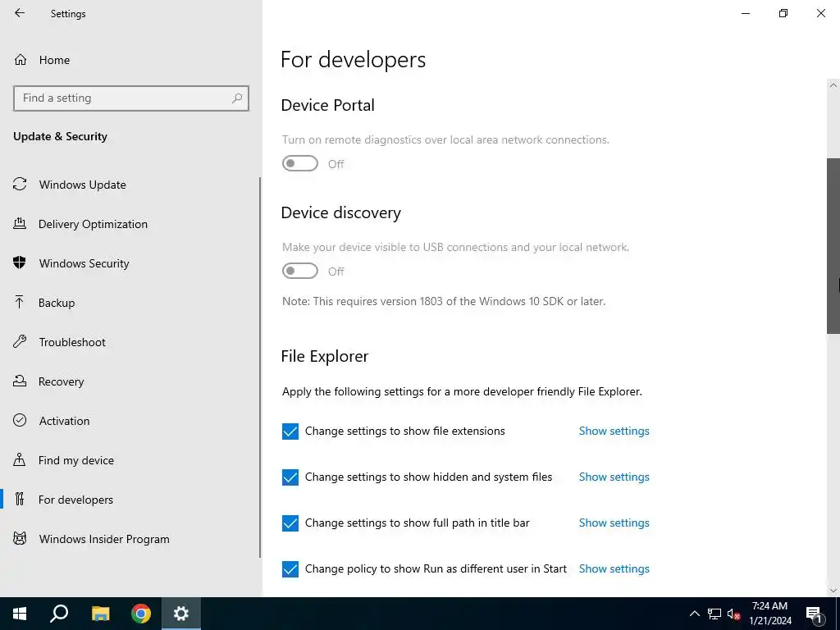Open Show settings for full path in title bar
The width and height of the screenshot is (840, 630).
click(614, 523)
